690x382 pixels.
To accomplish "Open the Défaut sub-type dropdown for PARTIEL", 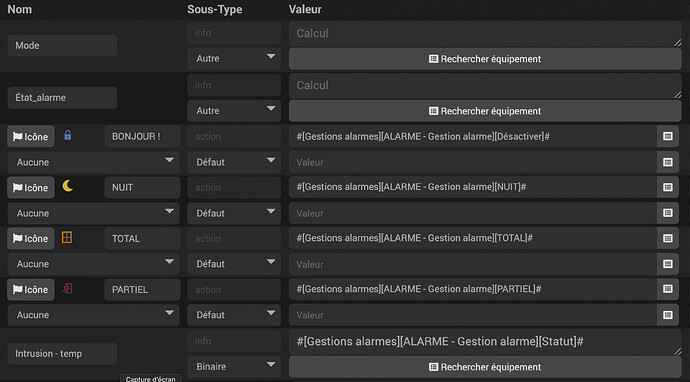I will (x=234, y=315).
